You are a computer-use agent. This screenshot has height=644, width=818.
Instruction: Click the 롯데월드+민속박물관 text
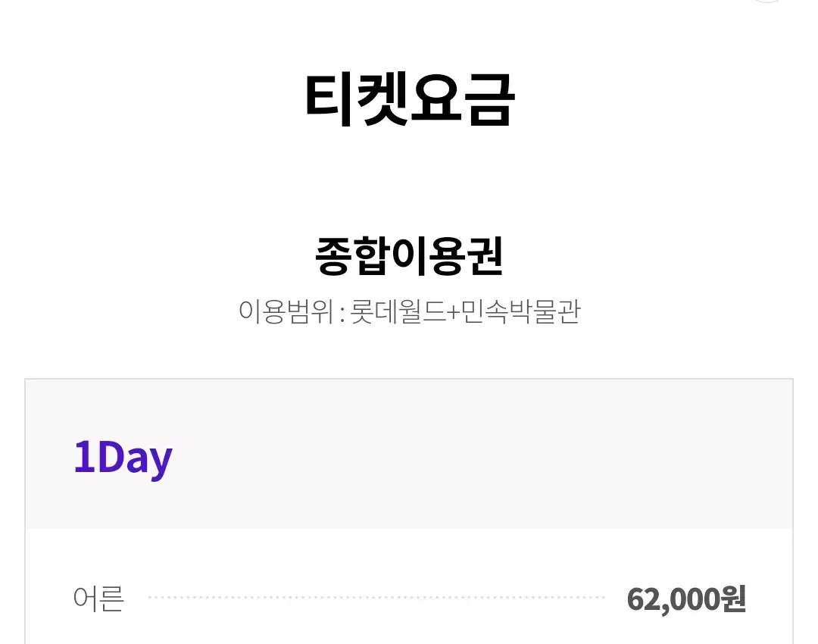tap(465, 311)
